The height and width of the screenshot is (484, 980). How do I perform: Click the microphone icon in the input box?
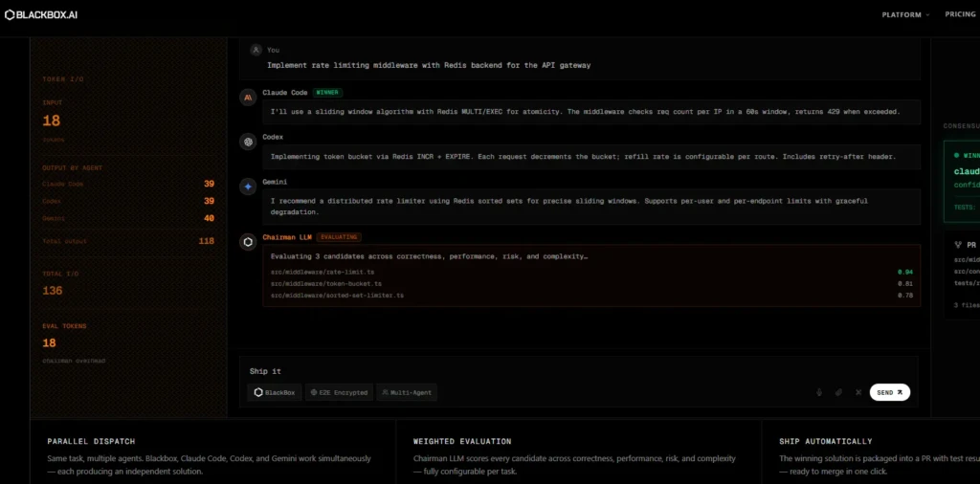click(819, 392)
